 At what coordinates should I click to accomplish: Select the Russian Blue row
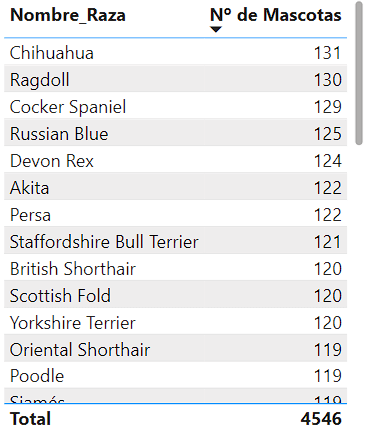pos(175,134)
